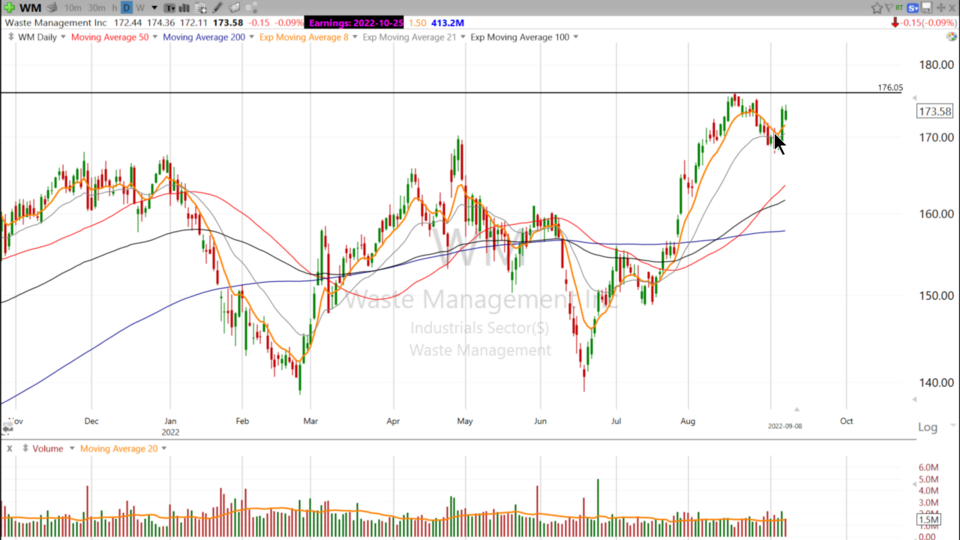Viewport: 960px width, 540px height.
Task: Click the Exp Moving Average 8 label
Action: [304, 37]
